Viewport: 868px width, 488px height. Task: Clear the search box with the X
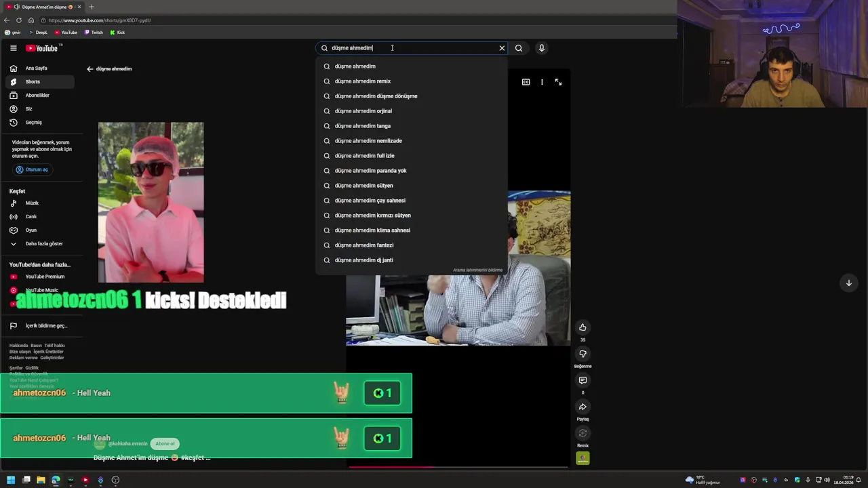(502, 48)
